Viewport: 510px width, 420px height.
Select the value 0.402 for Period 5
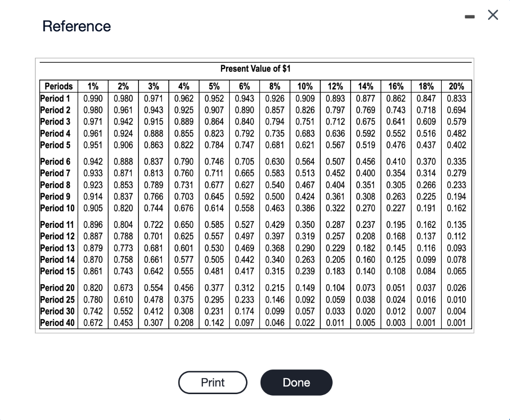(456, 145)
